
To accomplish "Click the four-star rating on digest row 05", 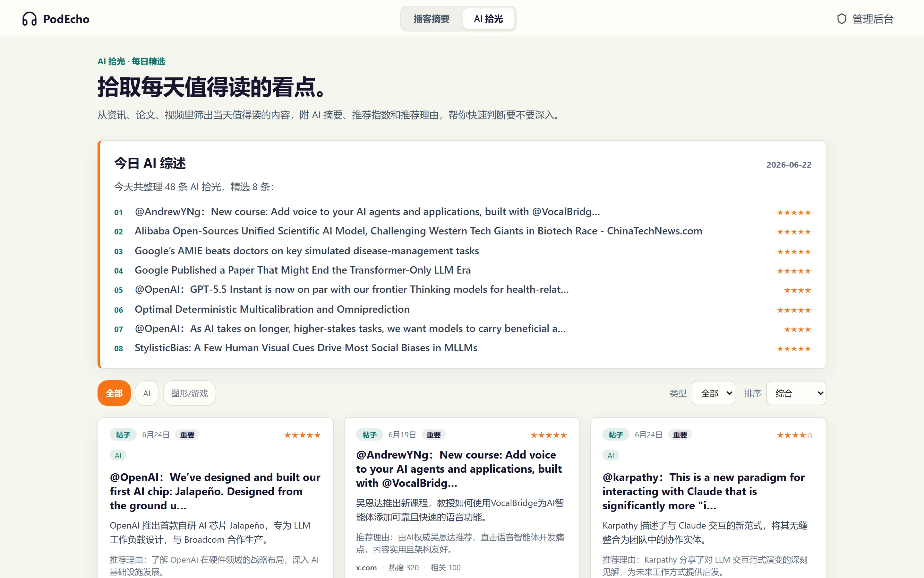I will point(797,290).
